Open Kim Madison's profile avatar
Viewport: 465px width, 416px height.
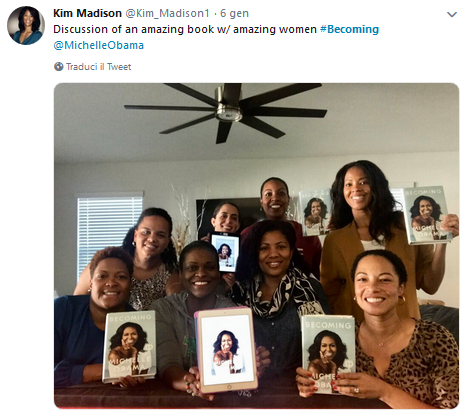click(26, 26)
